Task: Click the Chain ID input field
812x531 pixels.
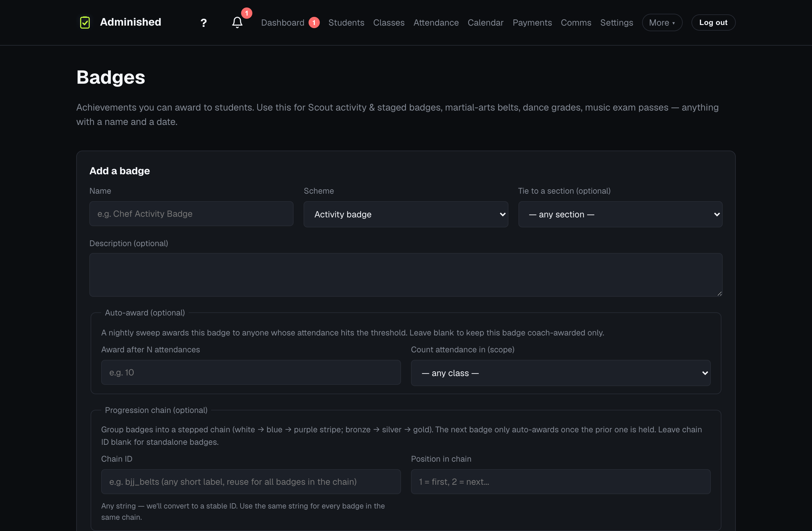Action: pyautogui.click(x=251, y=482)
